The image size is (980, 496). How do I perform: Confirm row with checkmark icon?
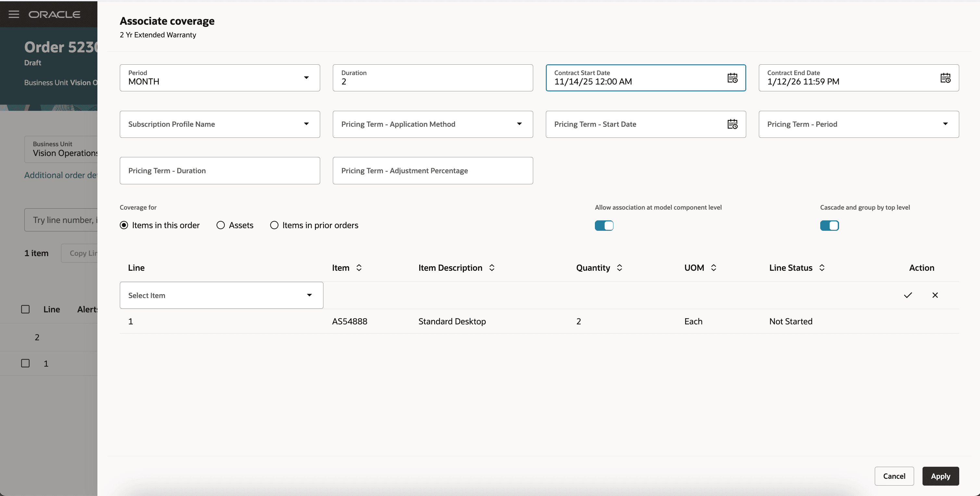point(908,295)
